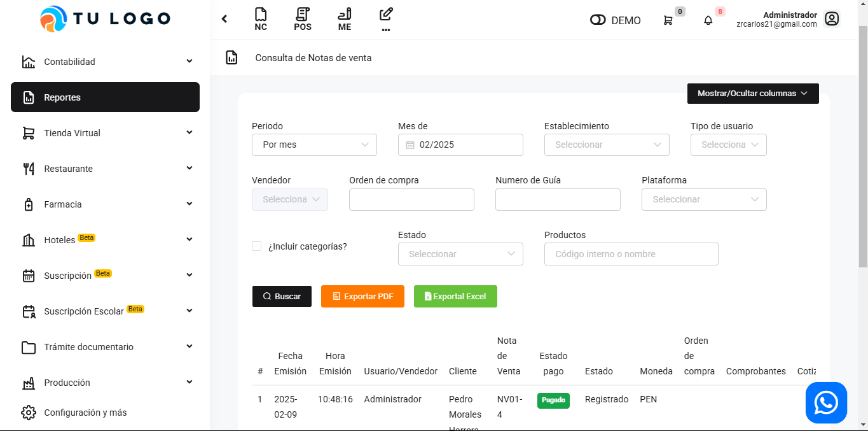Image resolution: width=868 pixels, height=431 pixels.
Task: Toggle the DEMO mode switch
Action: 598,20
